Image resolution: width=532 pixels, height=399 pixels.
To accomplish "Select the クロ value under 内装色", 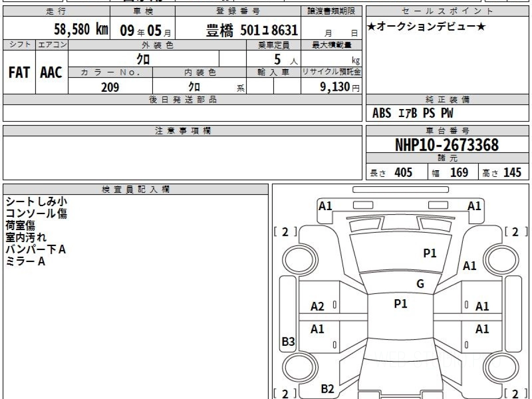I will (x=194, y=86).
